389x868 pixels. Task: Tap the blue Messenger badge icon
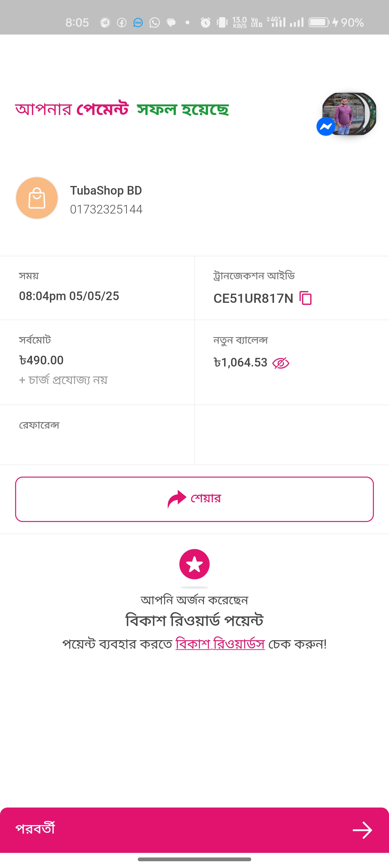326,126
